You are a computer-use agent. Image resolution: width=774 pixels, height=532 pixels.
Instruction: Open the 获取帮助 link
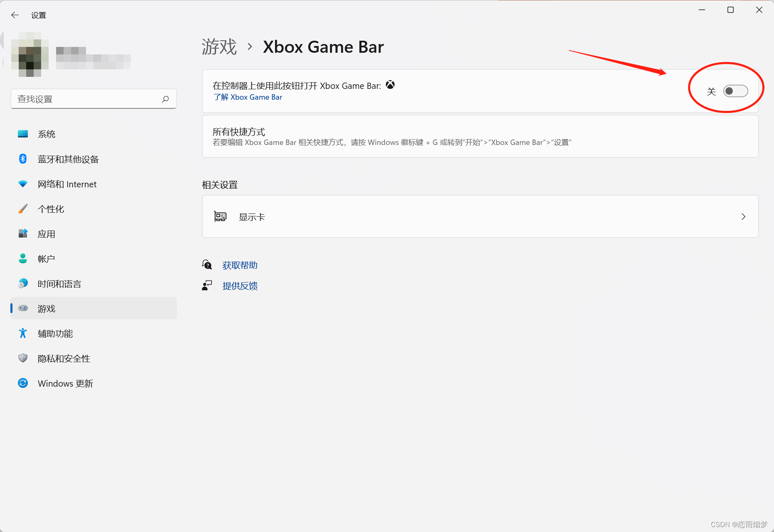(240, 265)
